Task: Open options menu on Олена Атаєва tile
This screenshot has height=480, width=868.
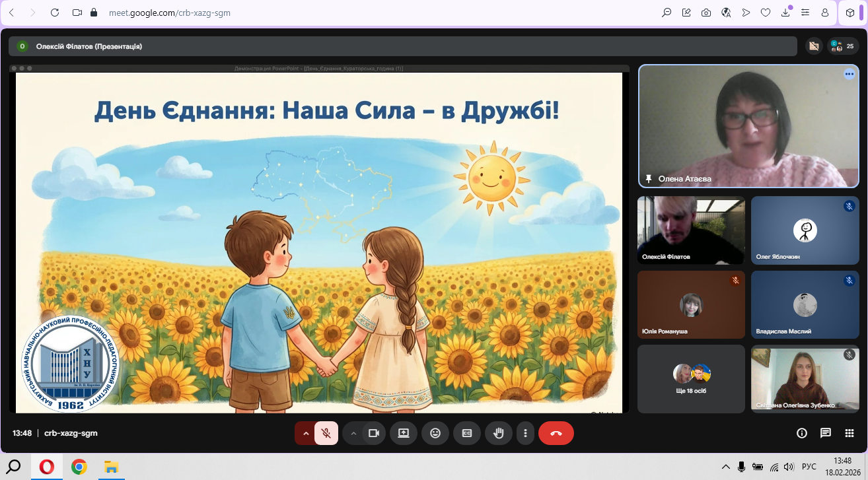Action: click(x=849, y=75)
